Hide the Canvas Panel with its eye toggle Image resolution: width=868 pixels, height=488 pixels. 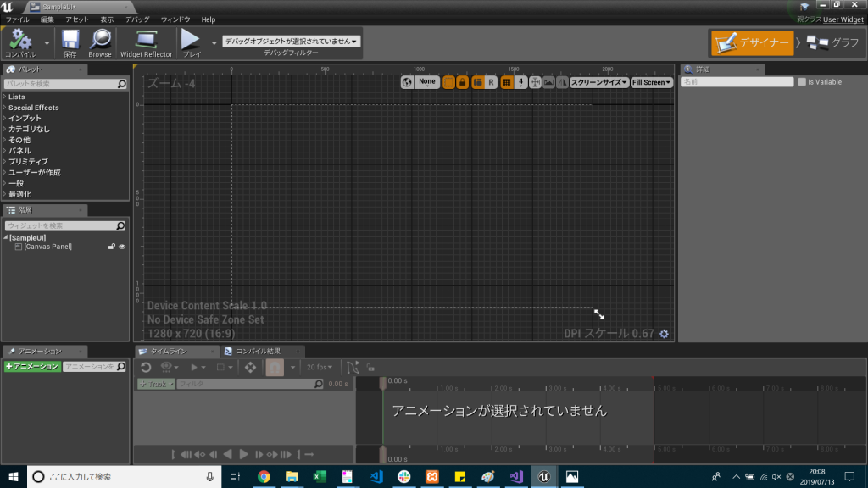[123, 246]
